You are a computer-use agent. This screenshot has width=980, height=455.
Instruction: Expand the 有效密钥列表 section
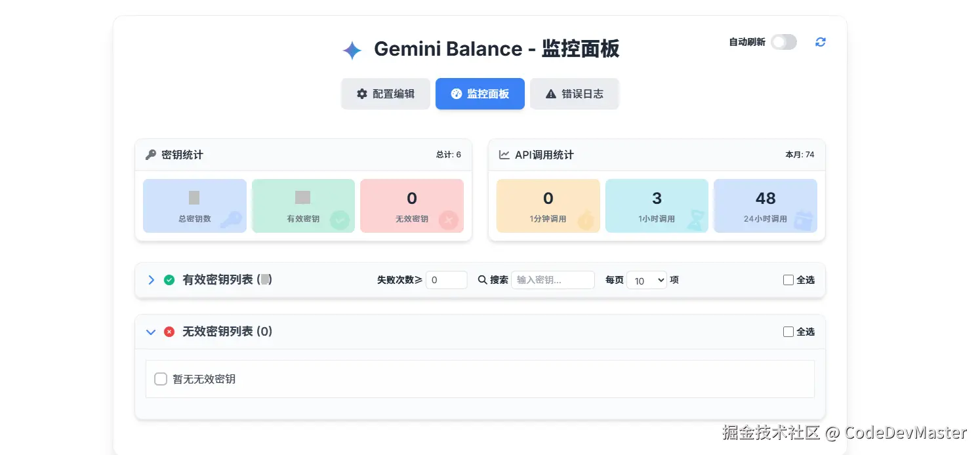point(151,279)
